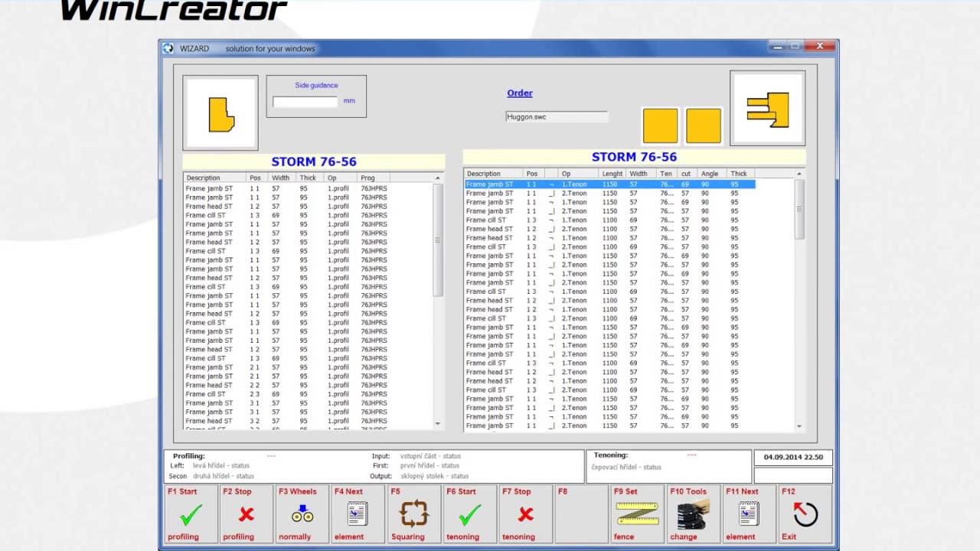Screen dimensions: 980x551
Task: Click Lenght column header in right table
Action: [x=613, y=174]
